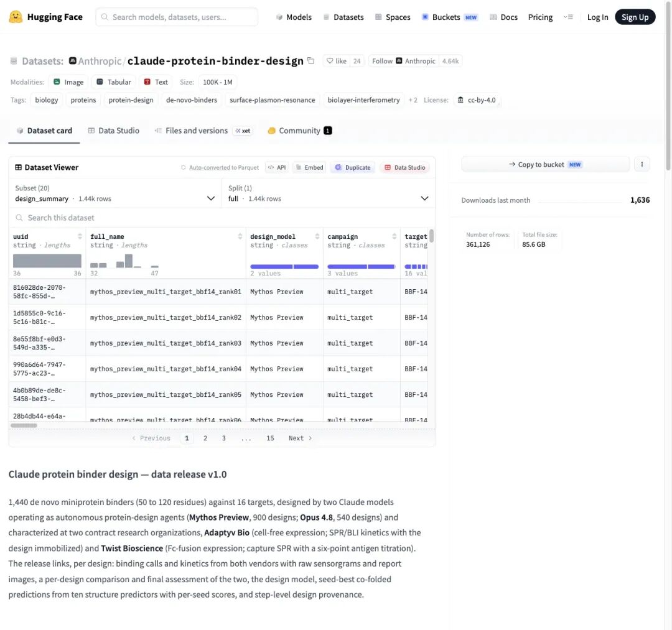Click cell mythos_preview_multi_target_bbf14_rank03

coord(166,343)
